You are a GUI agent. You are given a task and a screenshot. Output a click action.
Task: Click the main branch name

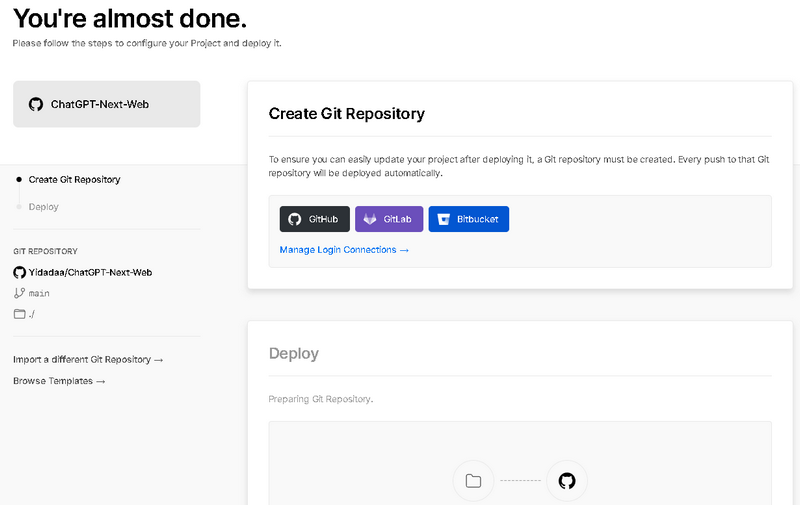tap(39, 293)
